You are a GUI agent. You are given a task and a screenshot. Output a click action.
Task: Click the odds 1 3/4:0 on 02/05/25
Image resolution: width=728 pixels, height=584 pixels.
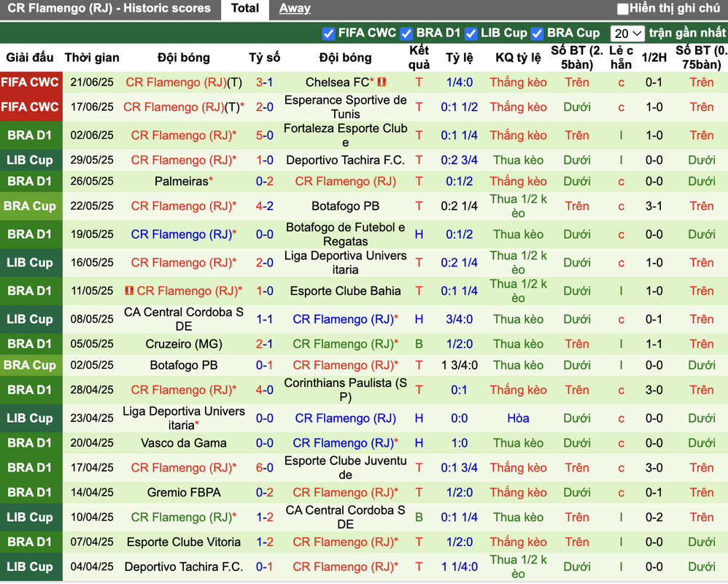point(459,365)
